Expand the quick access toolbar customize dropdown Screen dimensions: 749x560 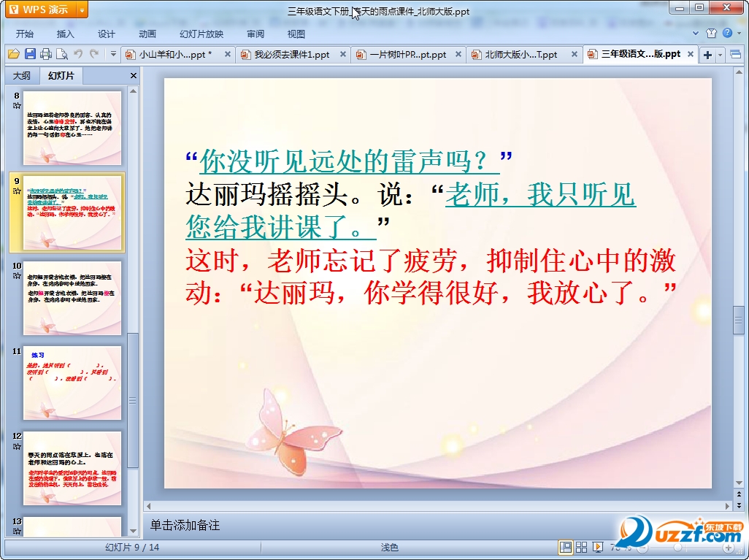(x=113, y=54)
